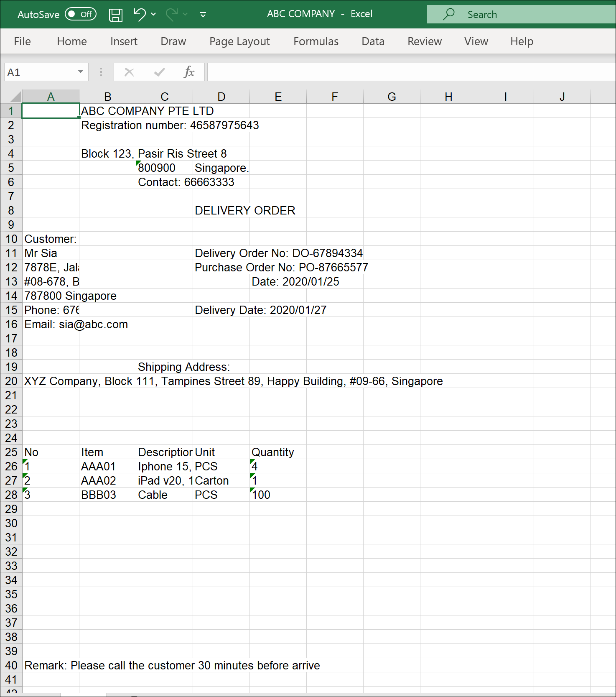Click the Undo arrow icon

140,14
